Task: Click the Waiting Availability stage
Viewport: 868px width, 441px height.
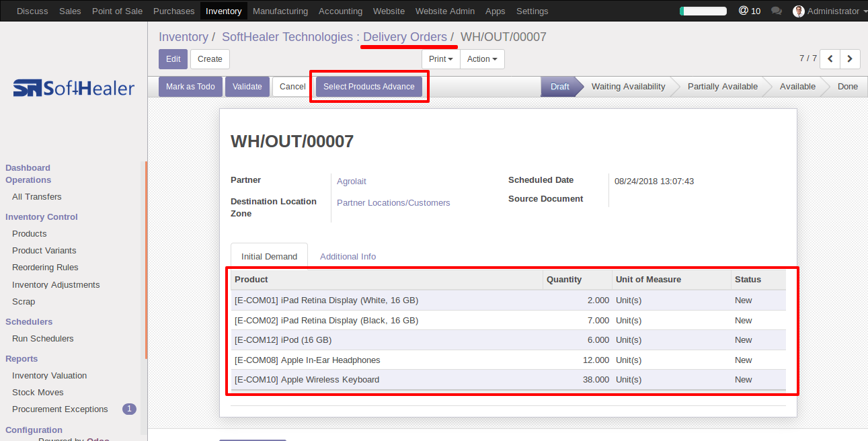Action: click(629, 87)
